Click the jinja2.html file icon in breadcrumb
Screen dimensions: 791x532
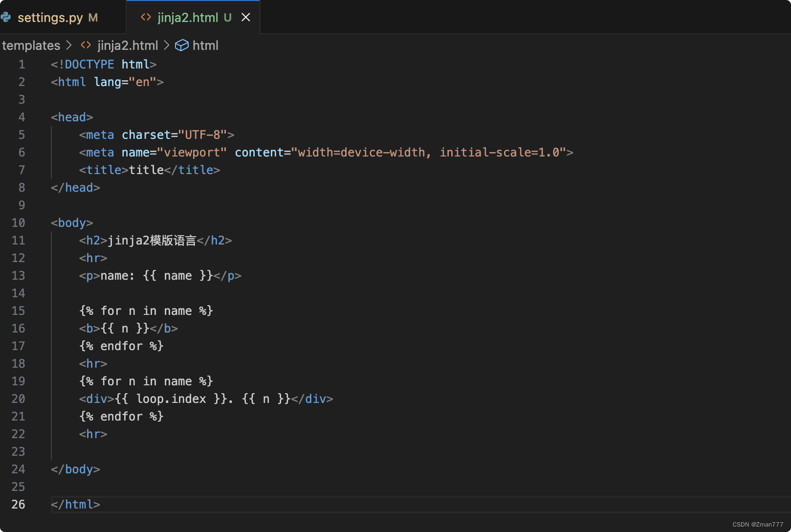[x=85, y=45]
